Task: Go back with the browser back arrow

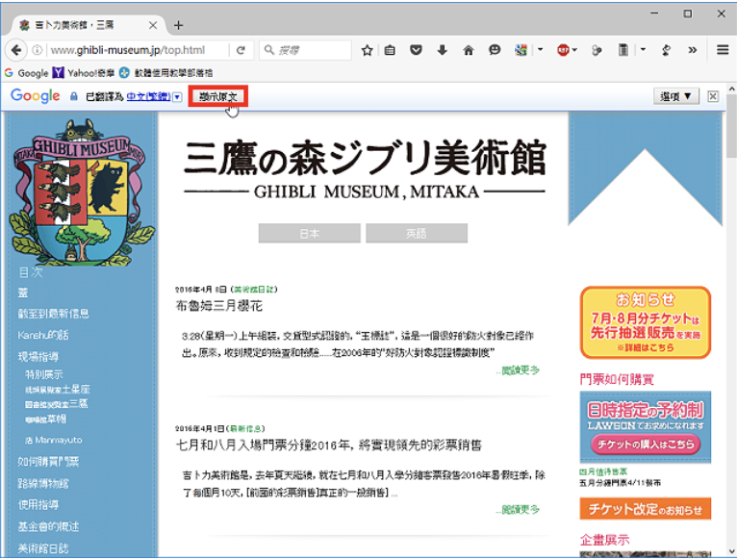Action: (16, 50)
